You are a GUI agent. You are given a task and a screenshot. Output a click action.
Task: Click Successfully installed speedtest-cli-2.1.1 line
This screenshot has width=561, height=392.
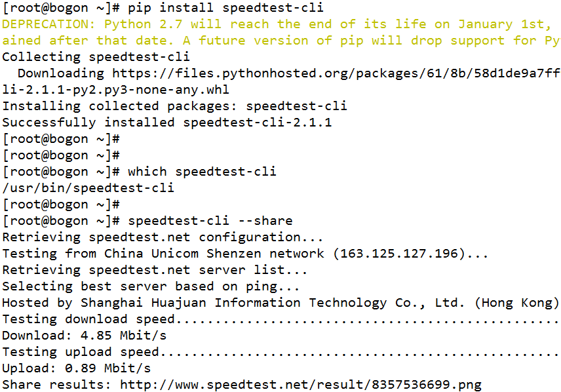click(167, 123)
